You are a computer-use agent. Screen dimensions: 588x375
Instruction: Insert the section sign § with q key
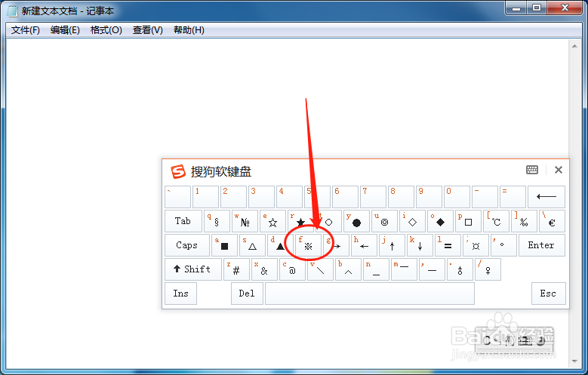click(x=217, y=221)
